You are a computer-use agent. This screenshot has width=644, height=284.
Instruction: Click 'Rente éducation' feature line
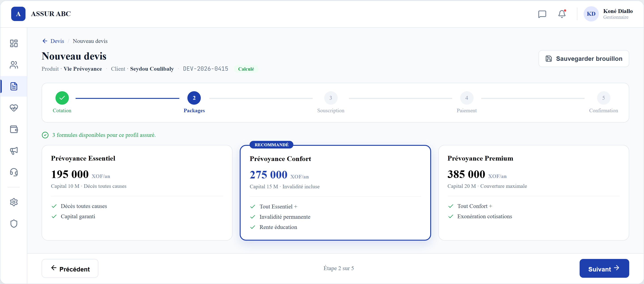tap(278, 227)
